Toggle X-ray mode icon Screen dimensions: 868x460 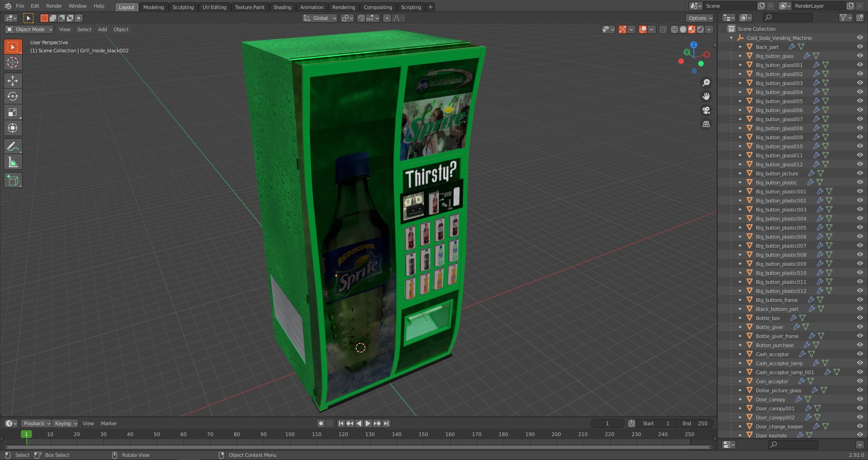click(x=663, y=29)
